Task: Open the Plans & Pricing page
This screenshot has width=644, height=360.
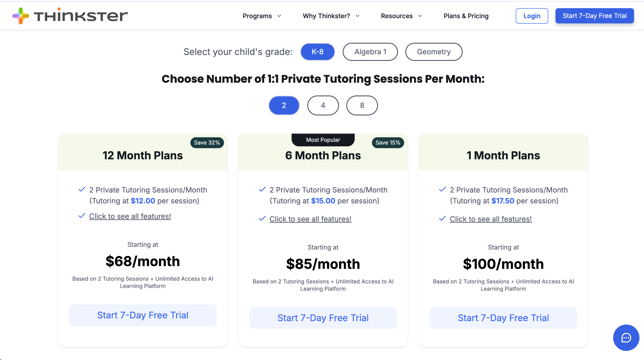Action: pyautogui.click(x=466, y=16)
